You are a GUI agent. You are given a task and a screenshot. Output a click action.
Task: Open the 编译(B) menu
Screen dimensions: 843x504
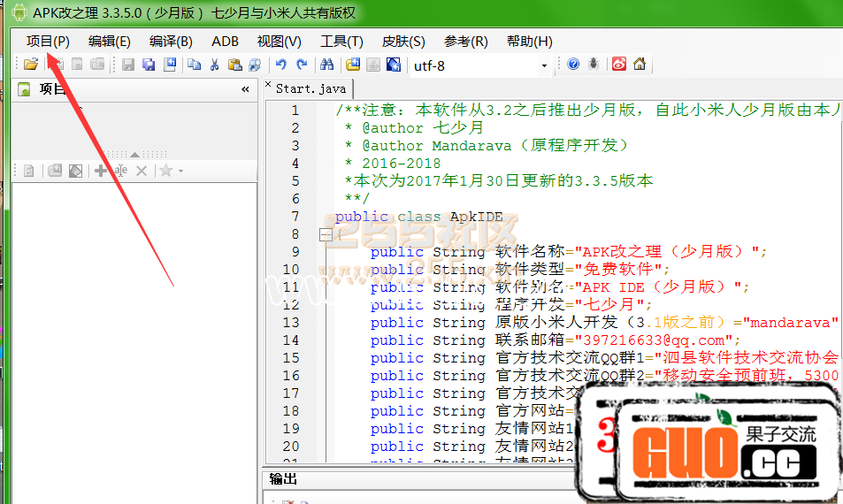coord(171,42)
